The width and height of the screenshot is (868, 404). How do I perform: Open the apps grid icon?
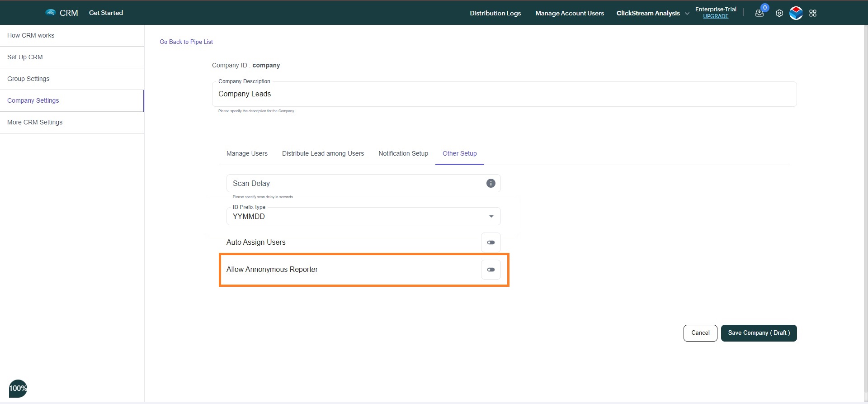pos(813,13)
